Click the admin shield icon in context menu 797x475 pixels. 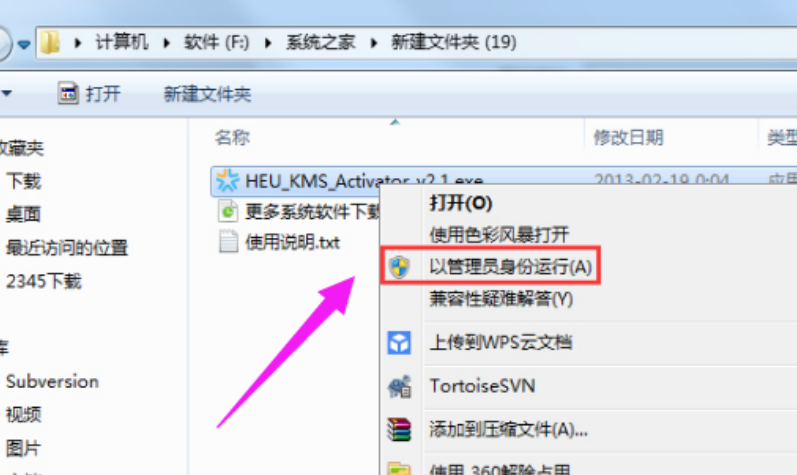(400, 266)
